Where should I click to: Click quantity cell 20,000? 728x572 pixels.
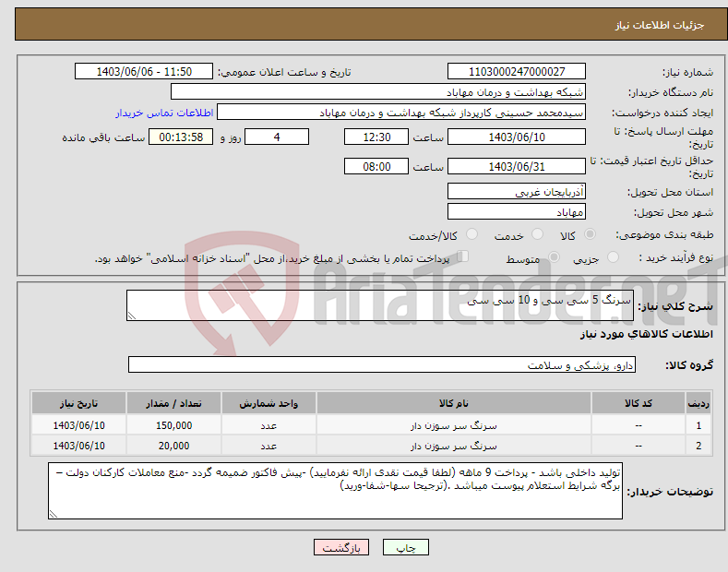173,446
